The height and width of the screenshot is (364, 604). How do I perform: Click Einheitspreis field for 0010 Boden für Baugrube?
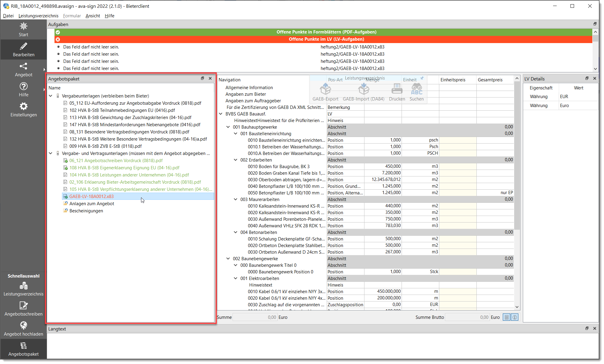tap(458, 167)
